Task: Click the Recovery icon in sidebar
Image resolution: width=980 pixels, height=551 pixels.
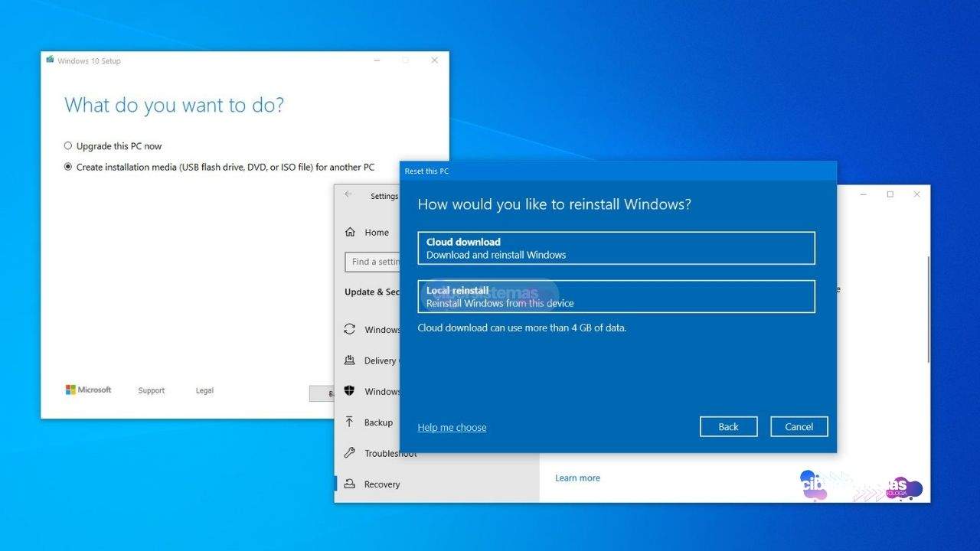Action: point(350,484)
